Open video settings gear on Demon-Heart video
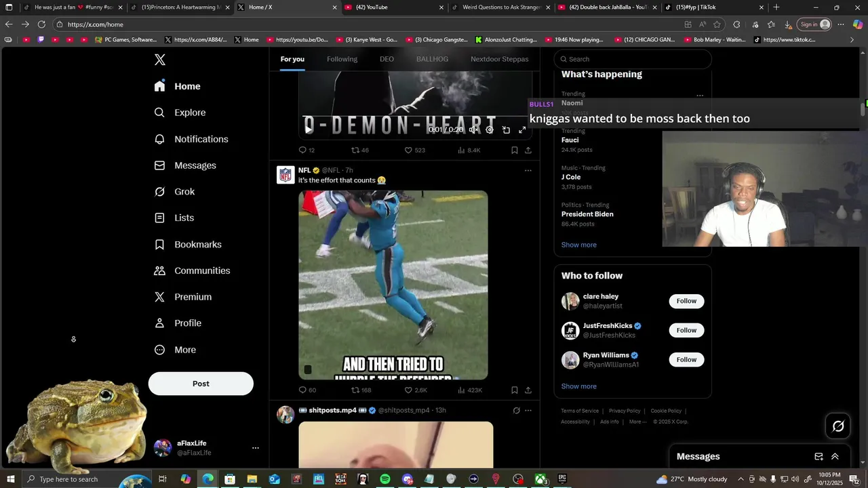Image resolution: width=868 pixels, height=488 pixels. [490, 129]
